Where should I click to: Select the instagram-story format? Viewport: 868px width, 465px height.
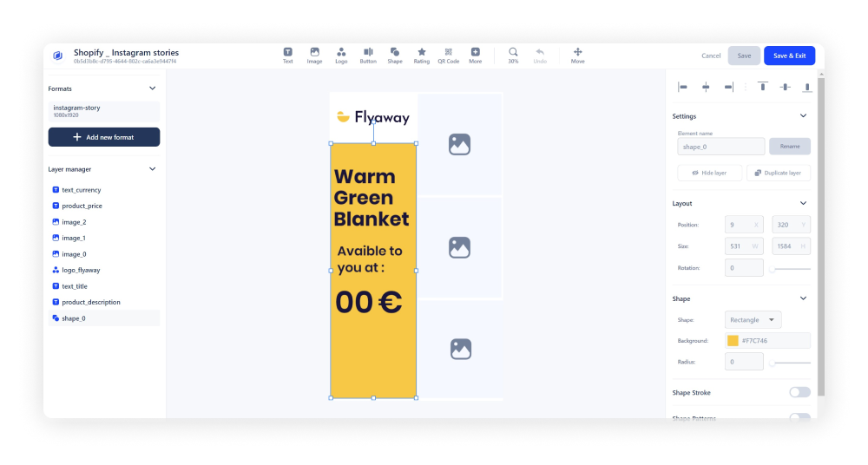104,111
